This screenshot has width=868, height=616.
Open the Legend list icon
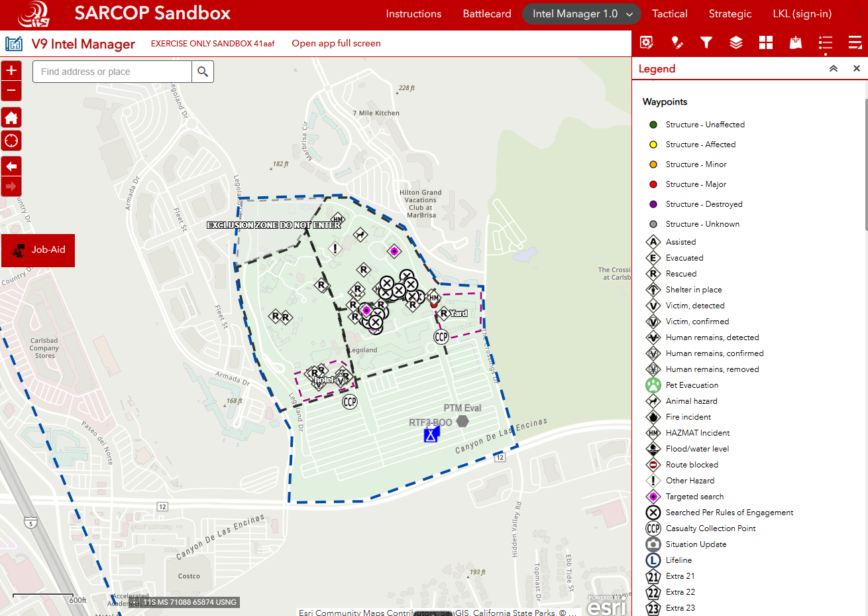[825, 42]
